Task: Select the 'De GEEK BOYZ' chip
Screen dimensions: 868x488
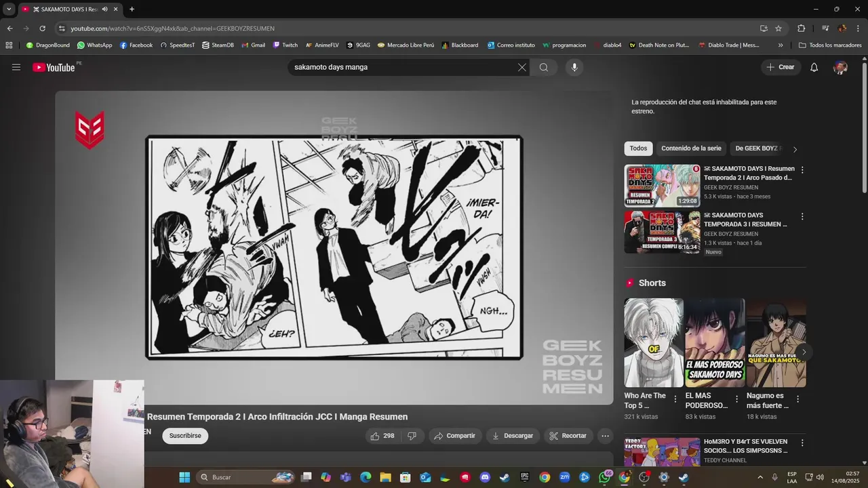Action: click(757, 148)
